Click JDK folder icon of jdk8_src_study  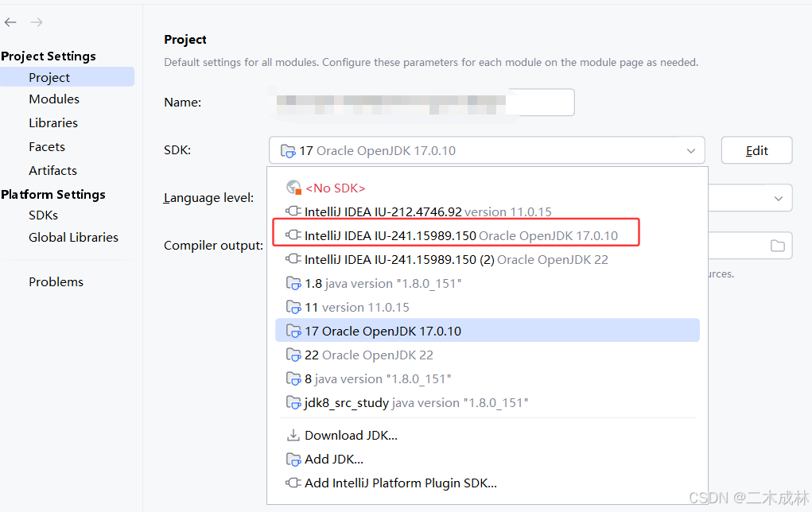click(293, 403)
